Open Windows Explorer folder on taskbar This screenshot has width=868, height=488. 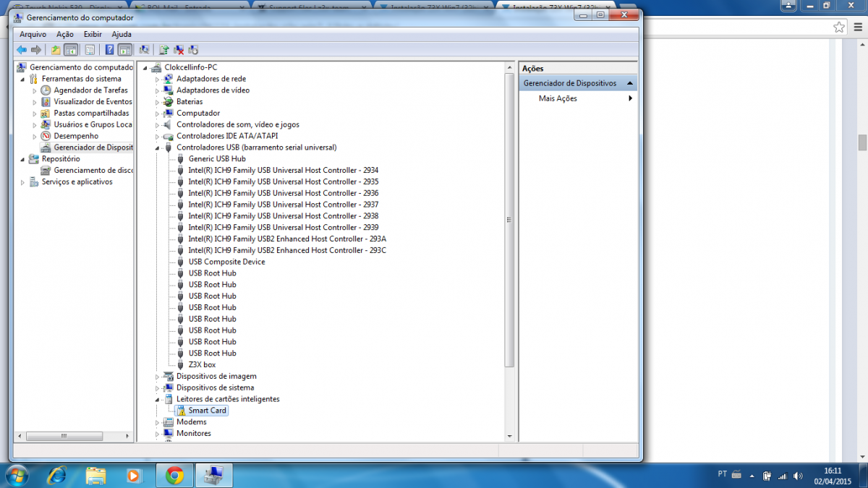pos(96,475)
